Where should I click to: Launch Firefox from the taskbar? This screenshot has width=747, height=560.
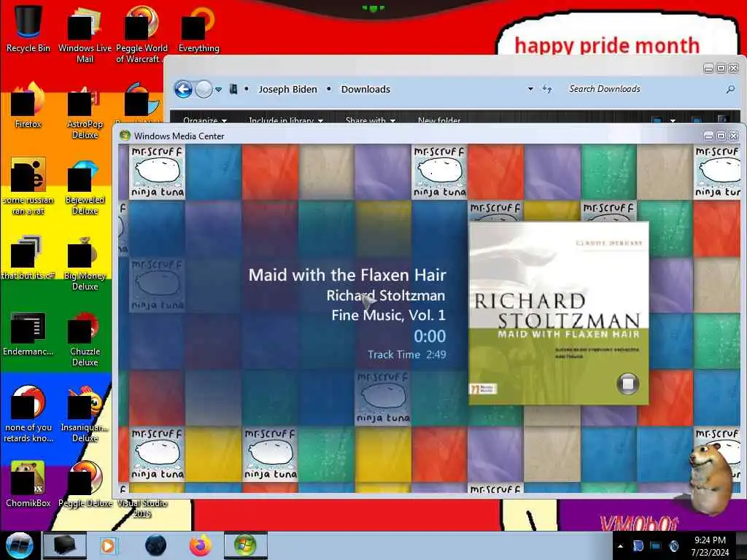tap(201, 545)
